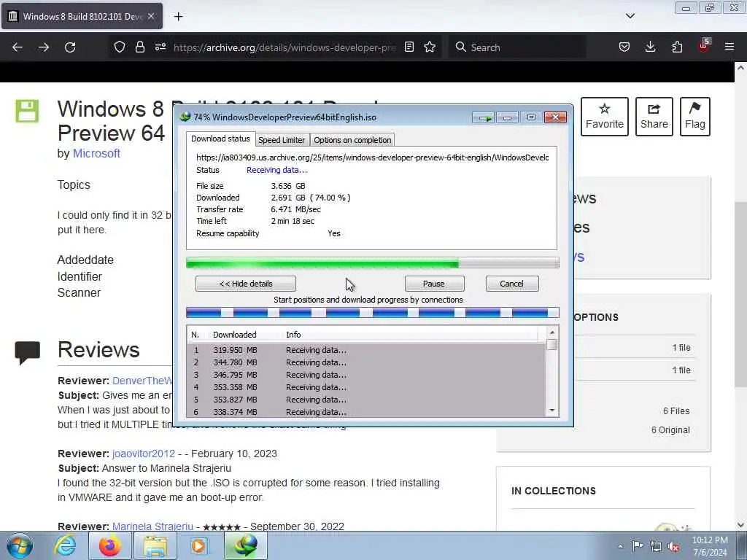Click the Firefox Search box
This screenshot has height=560, width=747.
tap(517, 47)
